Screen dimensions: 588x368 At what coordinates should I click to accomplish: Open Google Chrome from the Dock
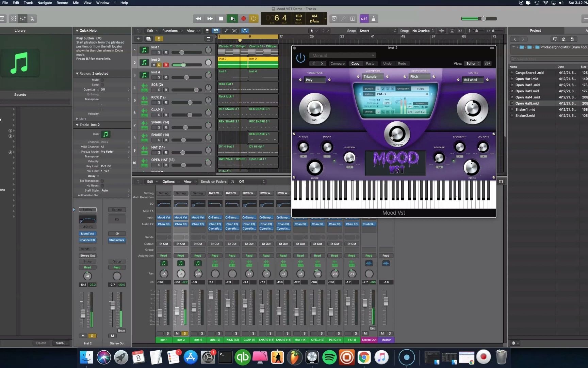(x=364, y=357)
